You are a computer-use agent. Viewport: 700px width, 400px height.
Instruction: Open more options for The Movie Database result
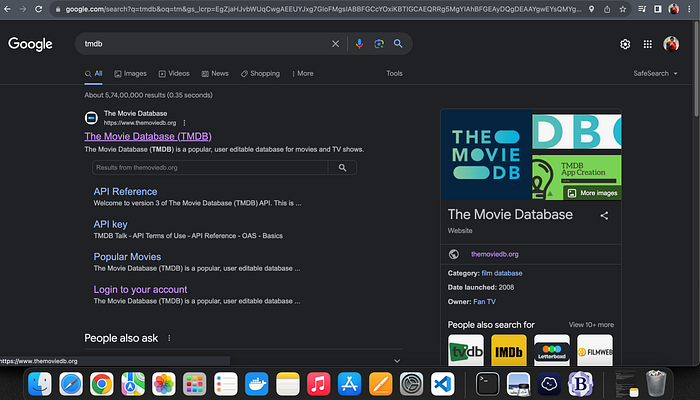coord(184,123)
